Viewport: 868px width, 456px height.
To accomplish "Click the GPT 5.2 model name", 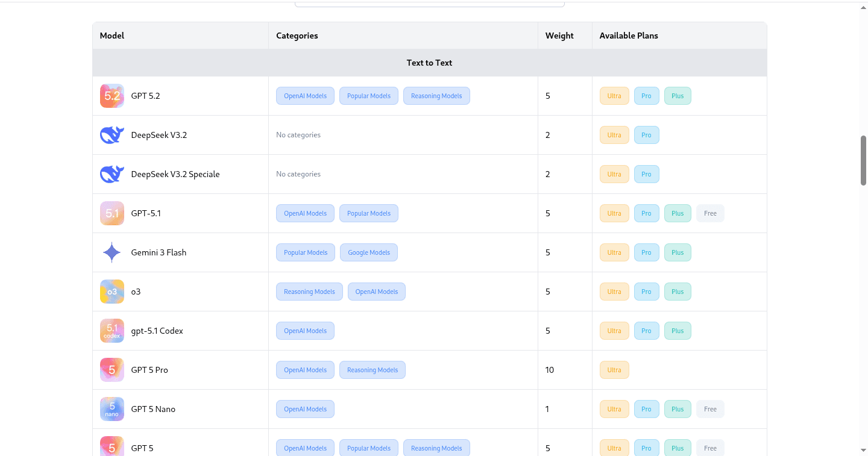I will tap(145, 96).
